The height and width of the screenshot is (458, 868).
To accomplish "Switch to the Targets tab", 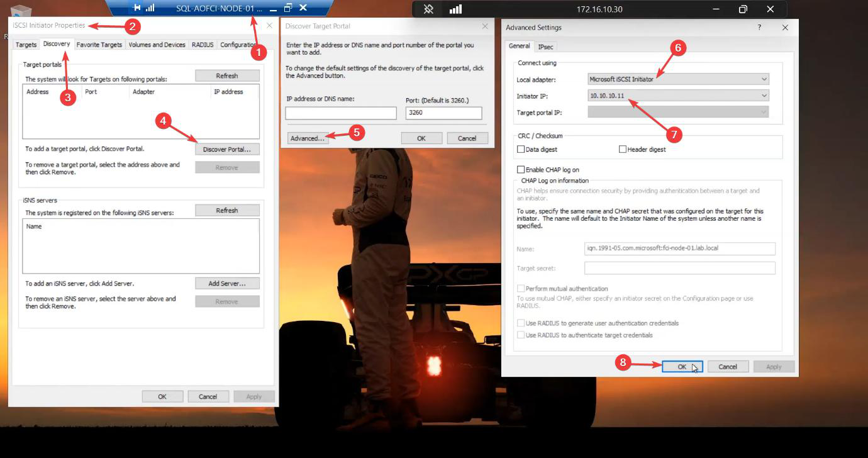I will point(26,45).
